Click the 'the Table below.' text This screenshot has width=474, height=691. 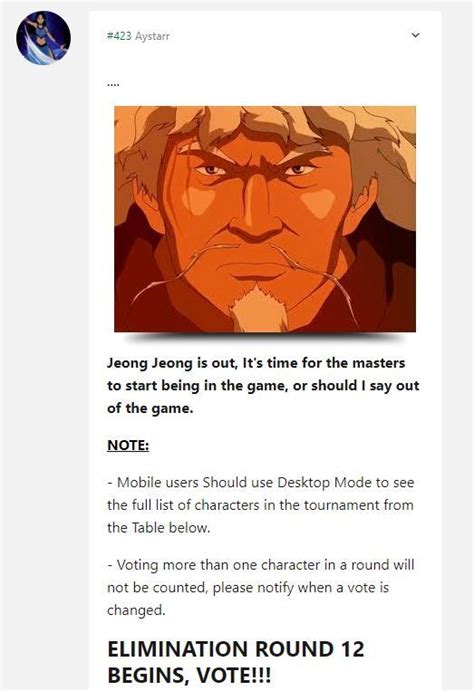159,528
